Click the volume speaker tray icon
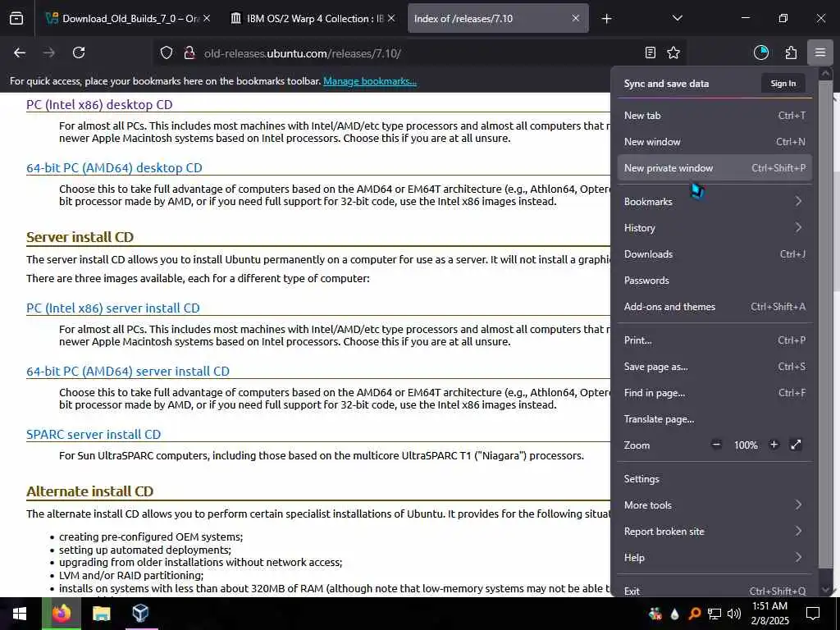The width and height of the screenshot is (840, 630). [734, 614]
